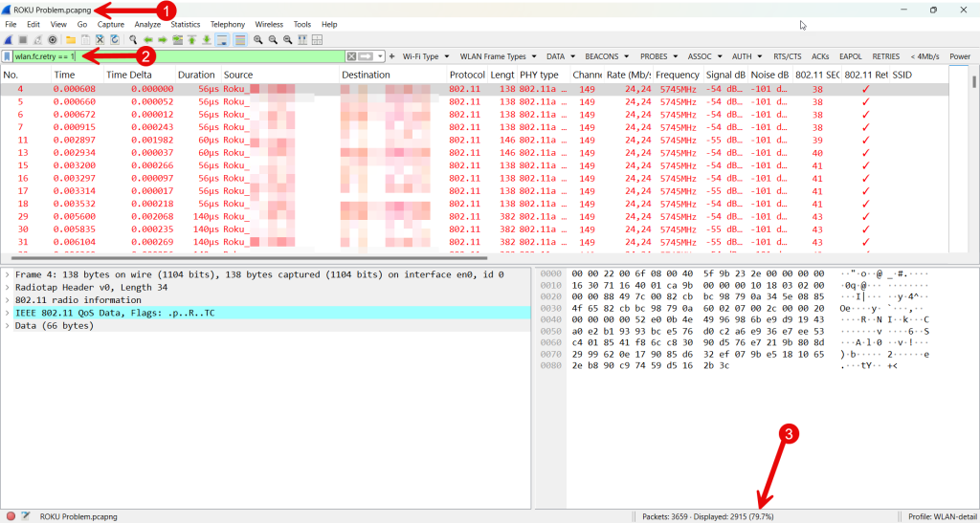Viewport: 980px width, 523px height.
Task: Apply the RETRIES filter button
Action: [885, 56]
